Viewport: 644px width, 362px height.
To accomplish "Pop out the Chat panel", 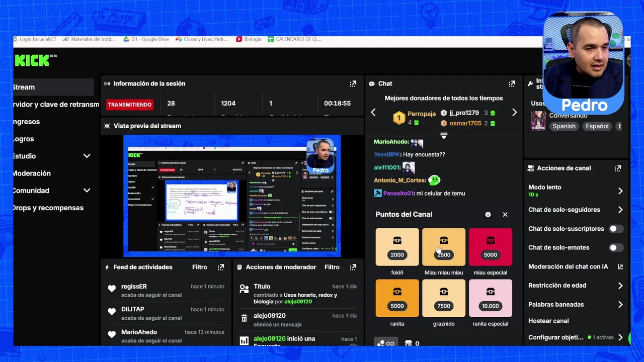I will [512, 84].
